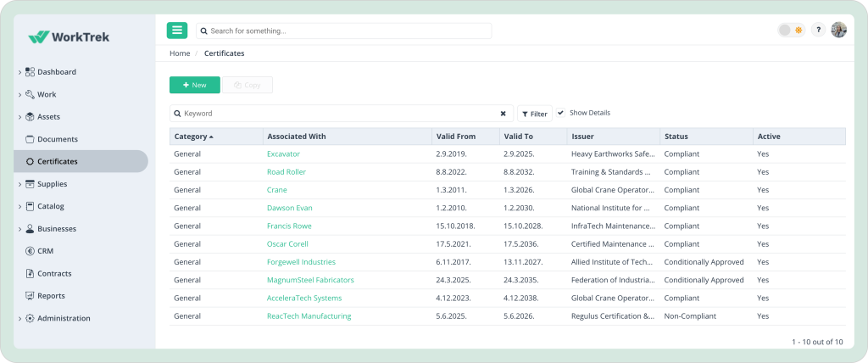The image size is (868, 363).
Task: Open the Reports sidebar icon
Action: point(31,296)
